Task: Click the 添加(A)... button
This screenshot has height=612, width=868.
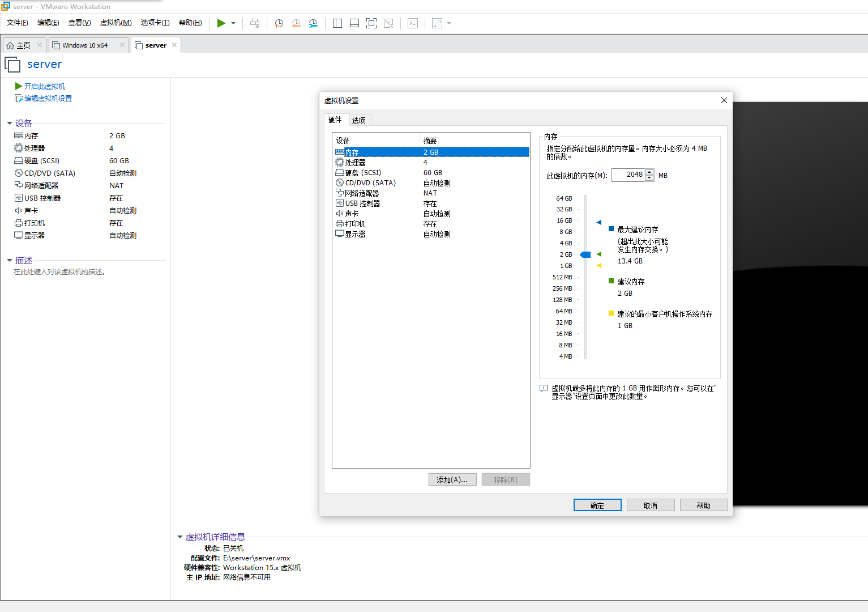Action: point(452,479)
